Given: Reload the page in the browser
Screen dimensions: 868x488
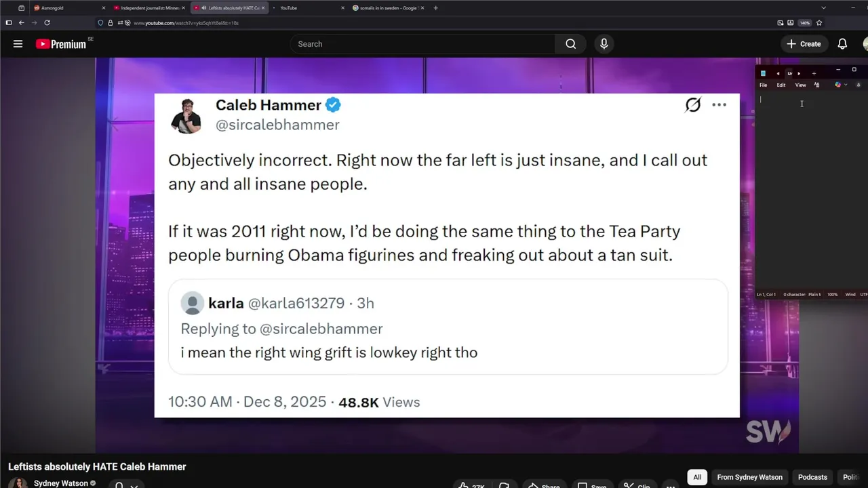Looking at the screenshot, I should click(x=47, y=23).
